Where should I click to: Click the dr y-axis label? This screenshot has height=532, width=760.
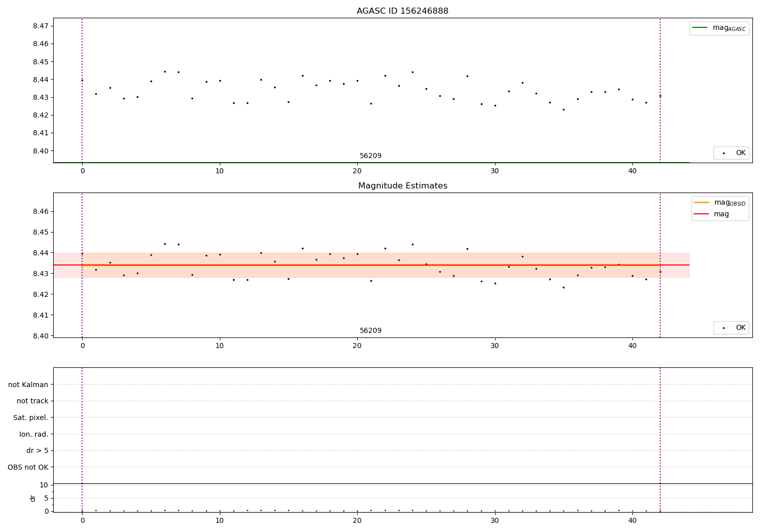[33, 498]
